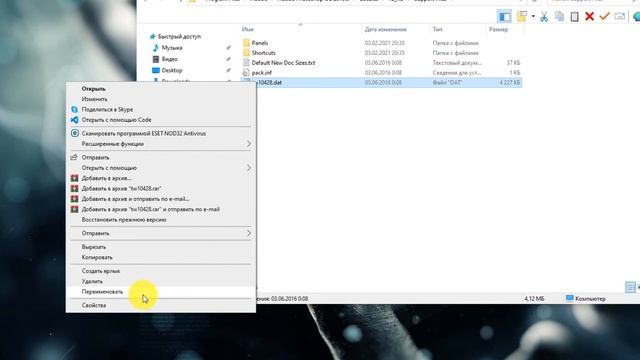Click the Видео icon in sidebar

click(156, 59)
